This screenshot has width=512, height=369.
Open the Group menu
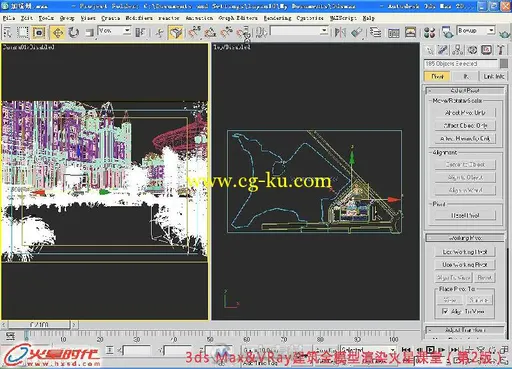coord(67,18)
